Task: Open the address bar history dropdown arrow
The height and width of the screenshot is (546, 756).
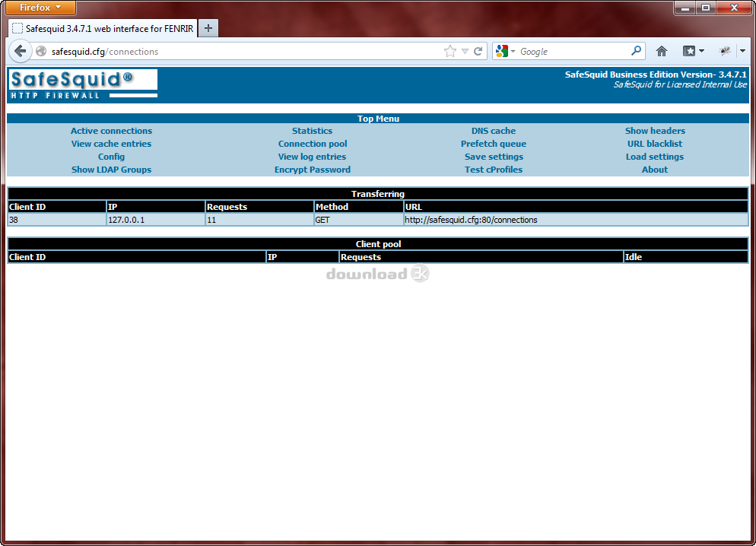Action: pos(465,51)
